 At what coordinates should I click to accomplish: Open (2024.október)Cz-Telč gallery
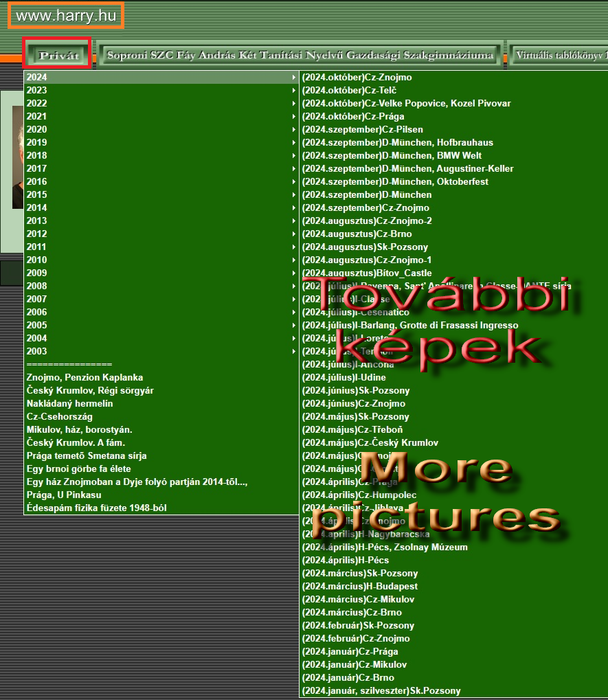[349, 91]
